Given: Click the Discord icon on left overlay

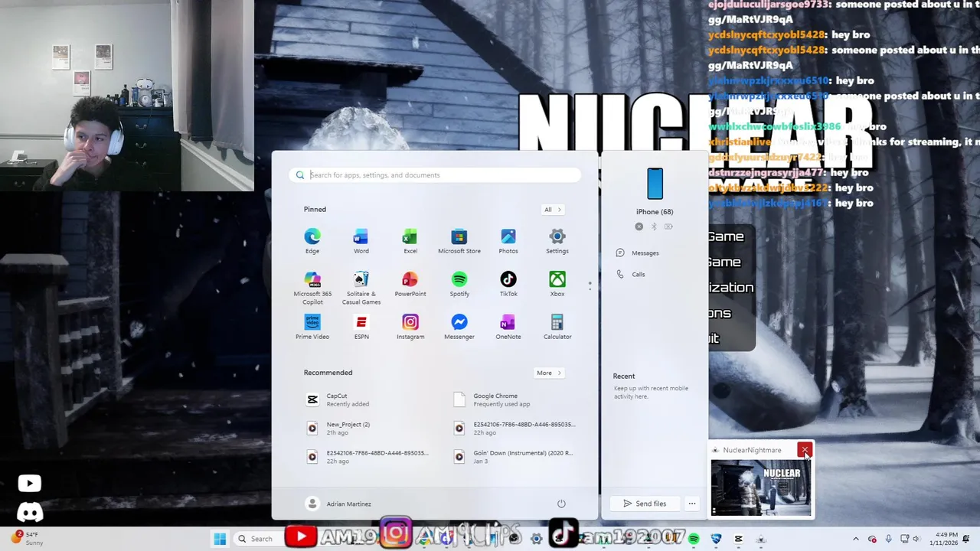Looking at the screenshot, I should click(x=30, y=512).
